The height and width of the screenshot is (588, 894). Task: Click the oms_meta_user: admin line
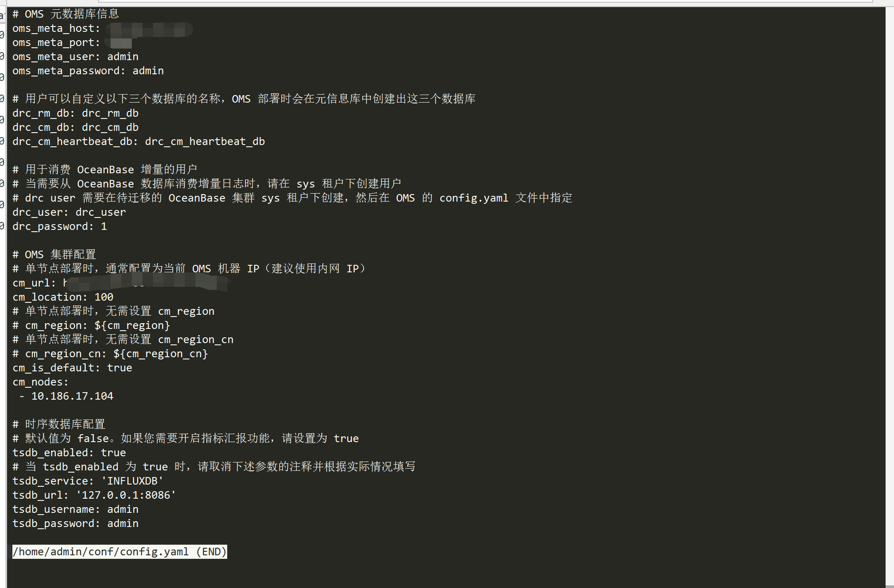coord(76,57)
